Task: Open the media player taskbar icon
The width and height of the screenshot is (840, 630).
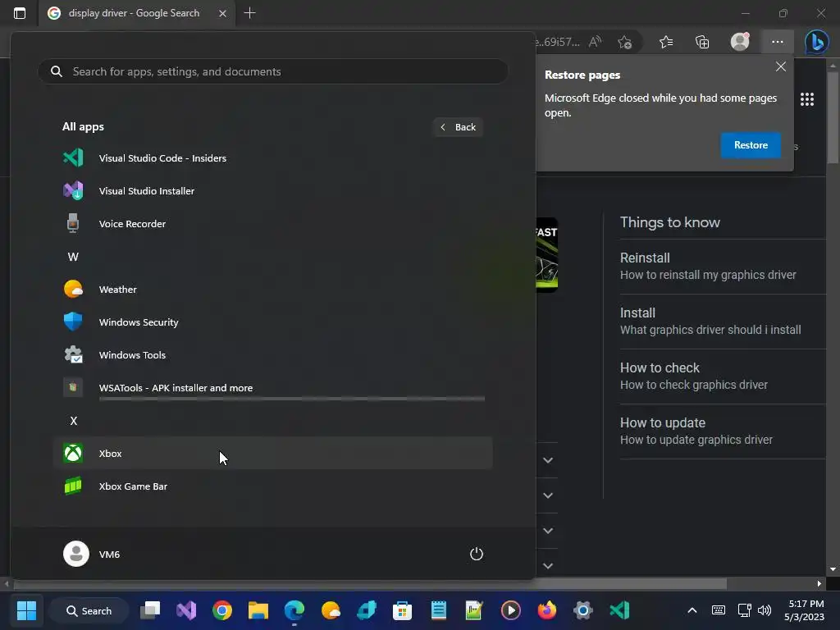Action: pyautogui.click(x=510, y=610)
